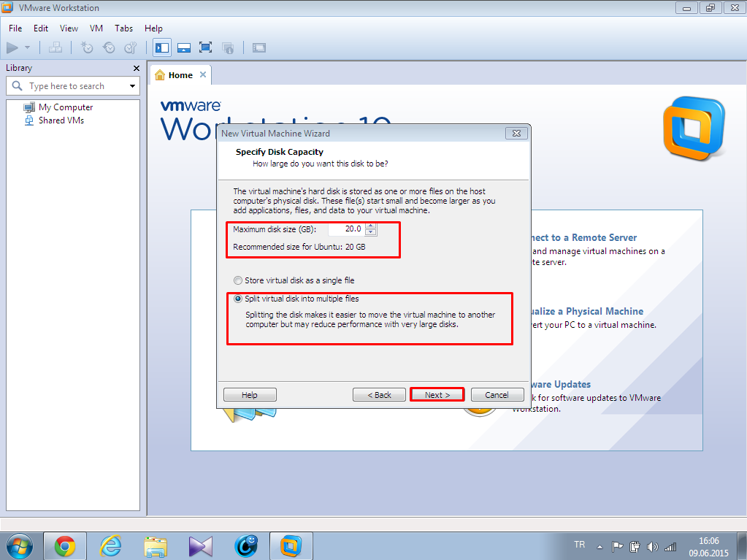Open the View menu
747x560 pixels.
[x=69, y=28]
